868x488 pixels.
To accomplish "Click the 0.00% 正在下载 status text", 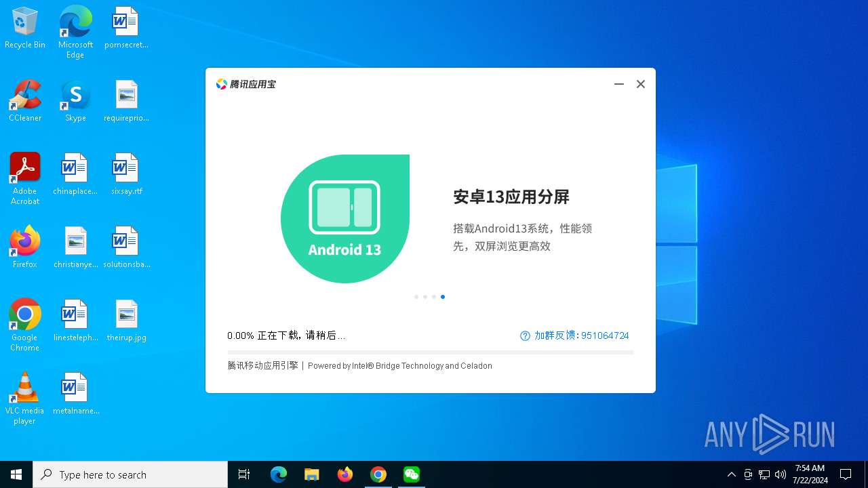I will click(x=286, y=335).
